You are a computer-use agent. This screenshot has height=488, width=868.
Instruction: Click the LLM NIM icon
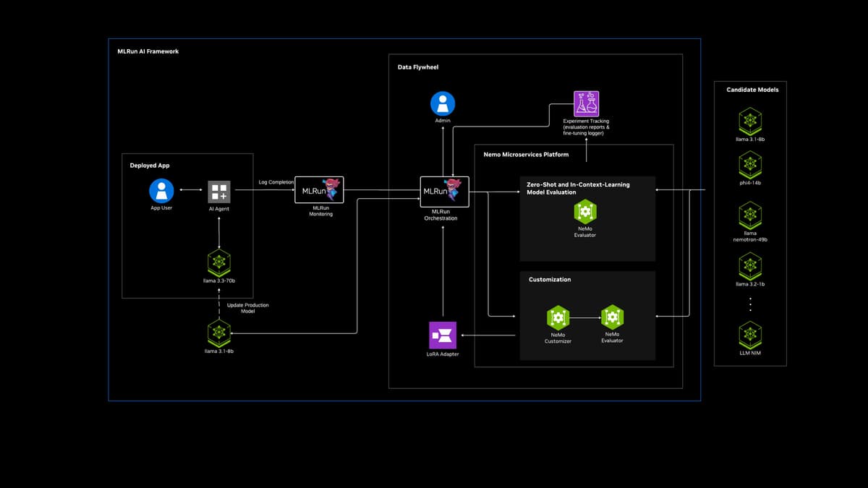(x=750, y=335)
